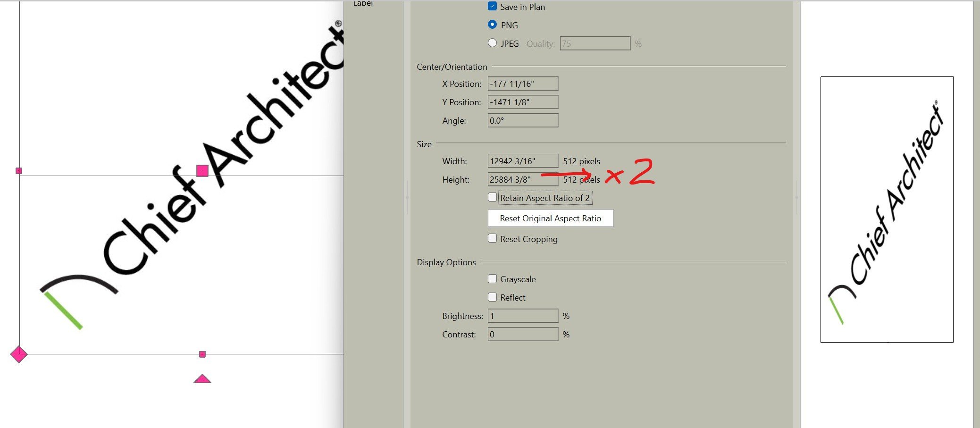Select the JPEG radio button
The image size is (980, 428).
click(x=492, y=43)
